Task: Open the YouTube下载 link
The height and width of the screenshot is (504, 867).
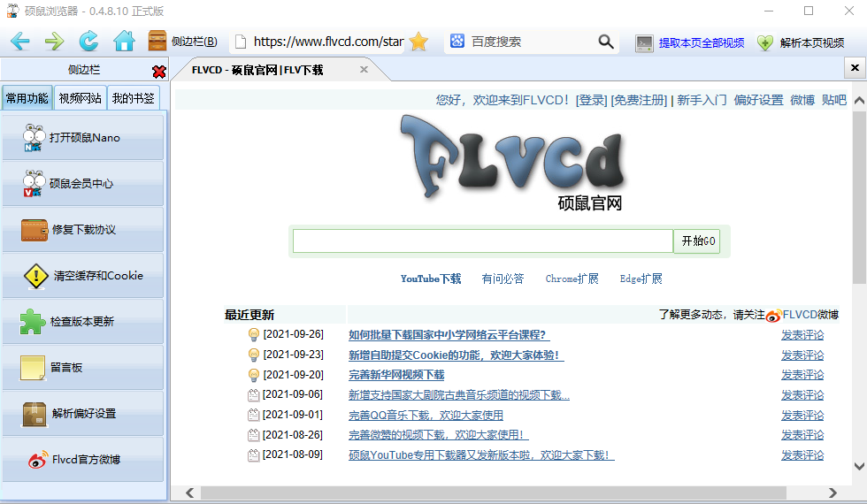Action: [431, 279]
